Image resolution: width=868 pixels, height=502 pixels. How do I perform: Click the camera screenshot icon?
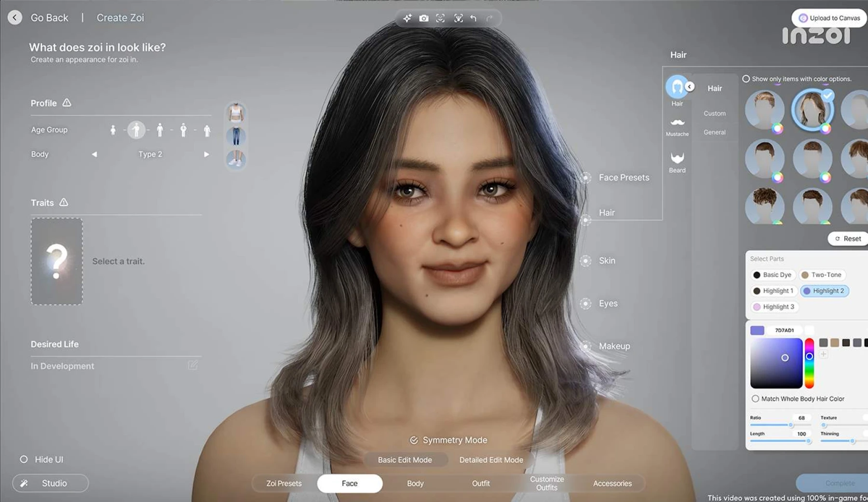coord(423,18)
